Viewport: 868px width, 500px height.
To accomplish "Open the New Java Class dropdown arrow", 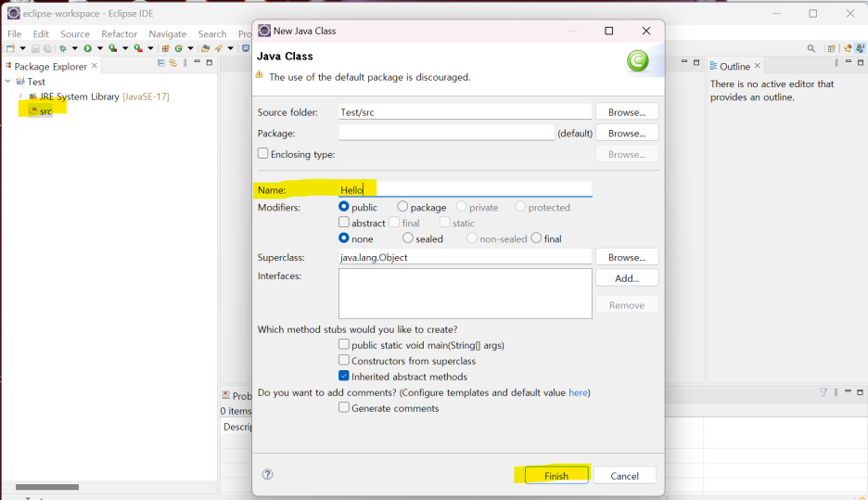I will [x=190, y=48].
